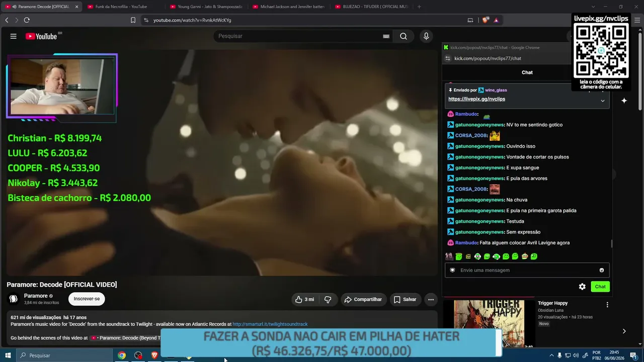Open the on-screen keyboard in search box
644x362 pixels.
(386, 36)
